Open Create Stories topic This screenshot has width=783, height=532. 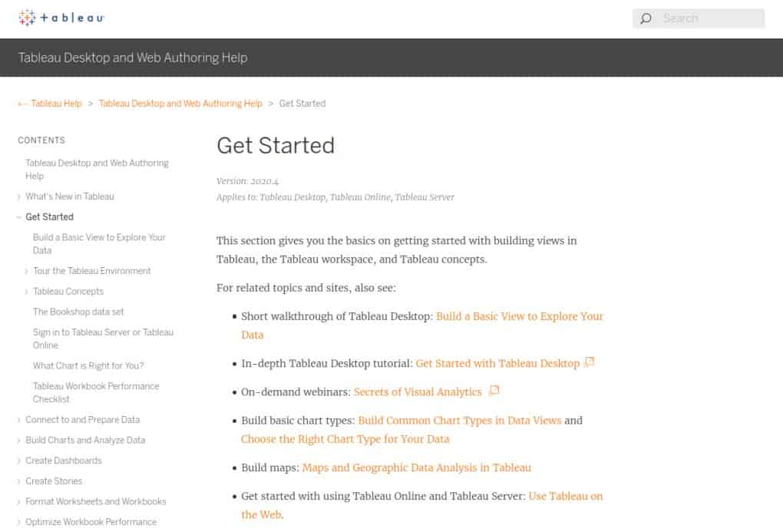pyautogui.click(x=54, y=481)
